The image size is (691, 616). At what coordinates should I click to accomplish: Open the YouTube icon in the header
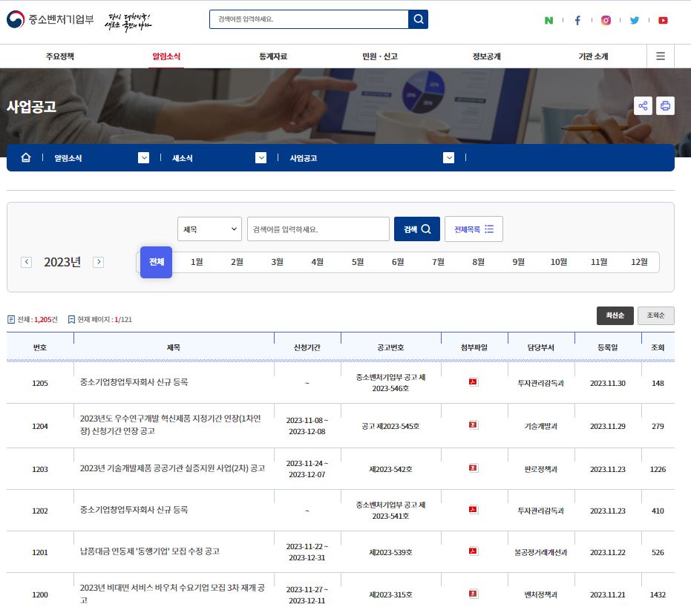tap(663, 21)
